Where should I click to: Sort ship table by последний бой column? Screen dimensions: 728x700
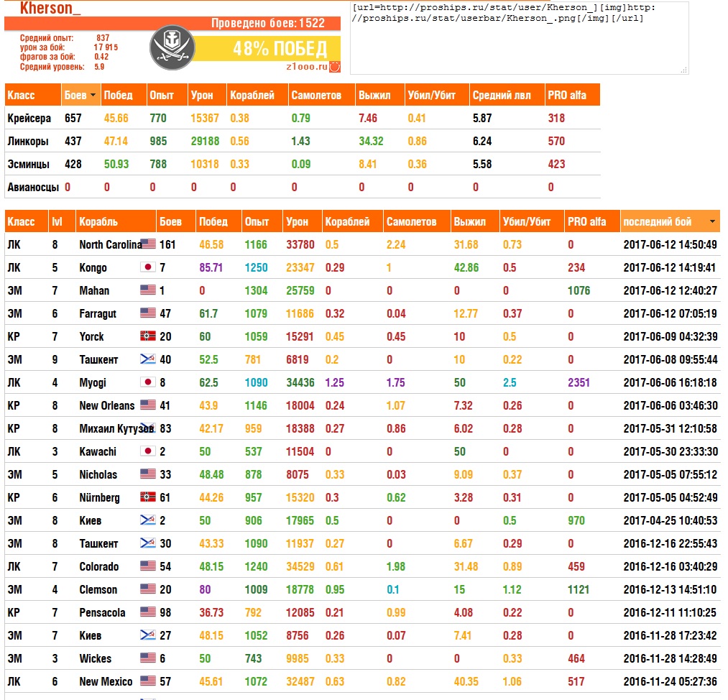point(670,221)
